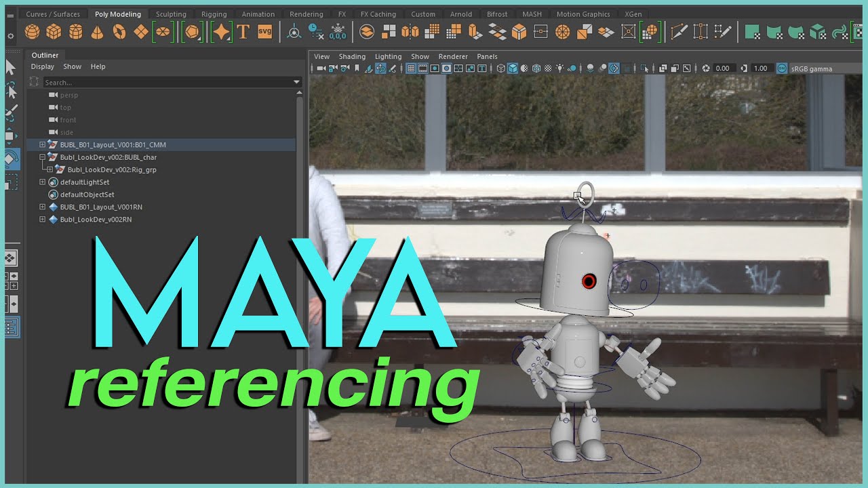This screenshot has height=488, width=868.
Task: Open the viewport Shading menu
Action: [x=352, y=56]
